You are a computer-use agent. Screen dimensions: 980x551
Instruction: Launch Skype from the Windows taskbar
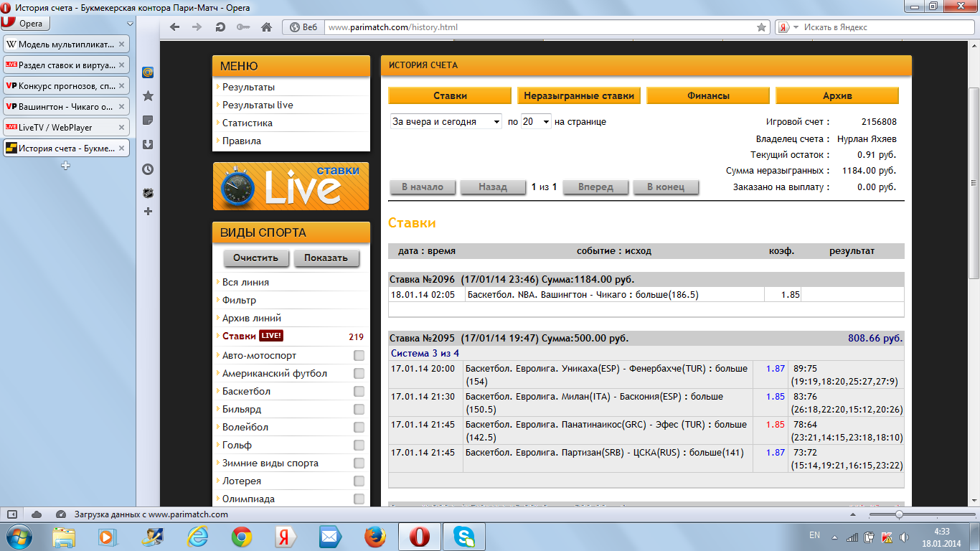(464, 536)
